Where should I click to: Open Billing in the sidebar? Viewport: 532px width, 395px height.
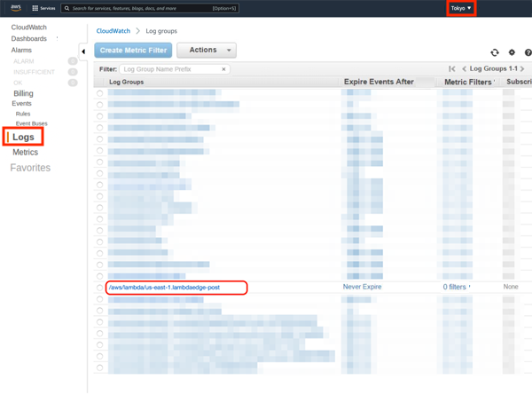23,93
